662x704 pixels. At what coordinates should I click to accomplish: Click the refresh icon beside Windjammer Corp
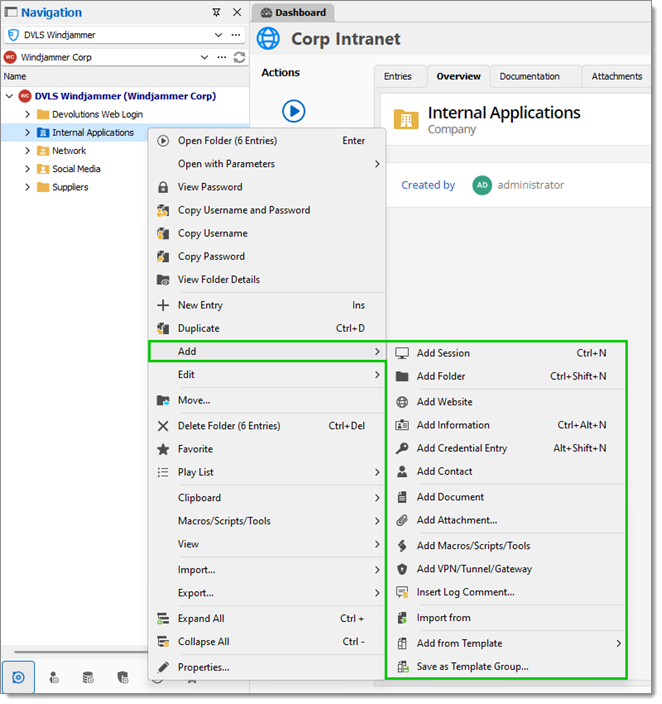(x=240, y=57)
